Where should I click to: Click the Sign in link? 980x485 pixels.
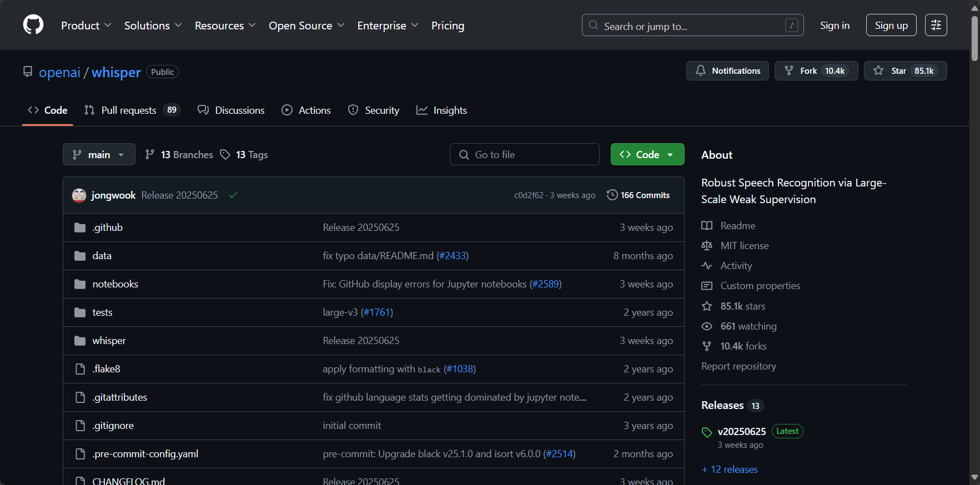[835, 25]
